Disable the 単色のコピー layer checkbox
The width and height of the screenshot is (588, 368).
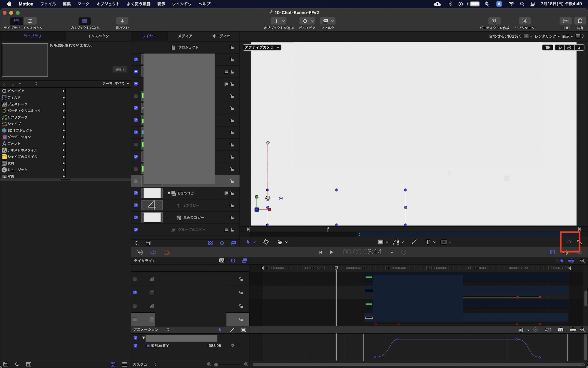click(136, 218)
